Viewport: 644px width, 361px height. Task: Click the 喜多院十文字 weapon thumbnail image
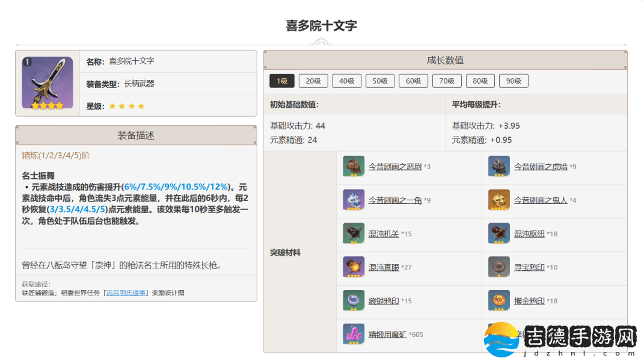click(48, 83)
